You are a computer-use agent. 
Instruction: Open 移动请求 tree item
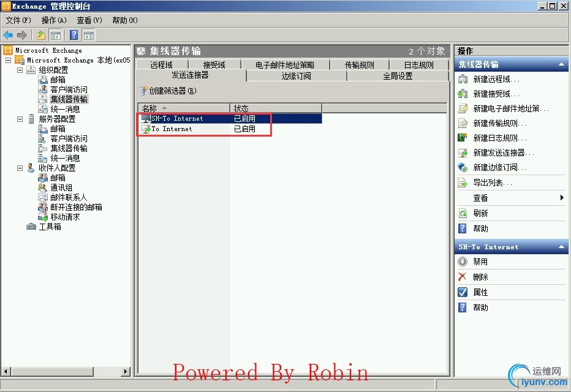click(65, 217)
